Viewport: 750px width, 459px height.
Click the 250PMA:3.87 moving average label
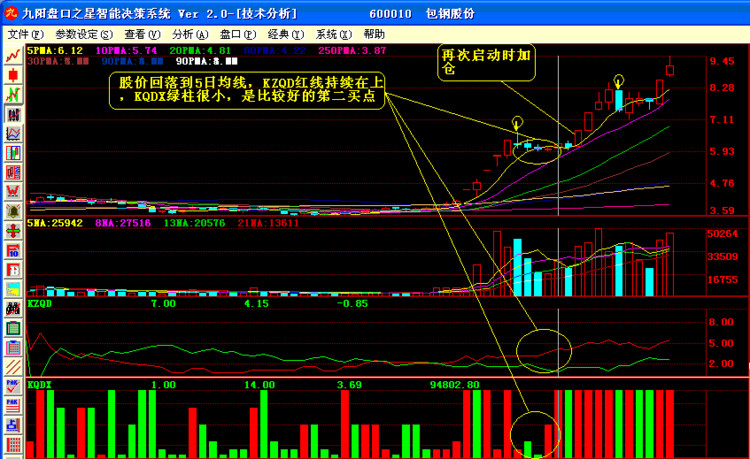click(x=352, y=51)
